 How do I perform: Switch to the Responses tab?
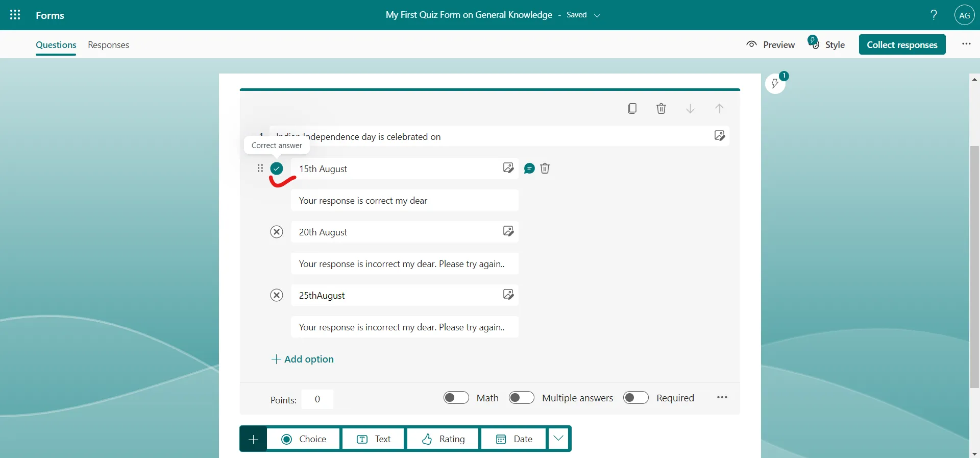click(x=108, y=45)
